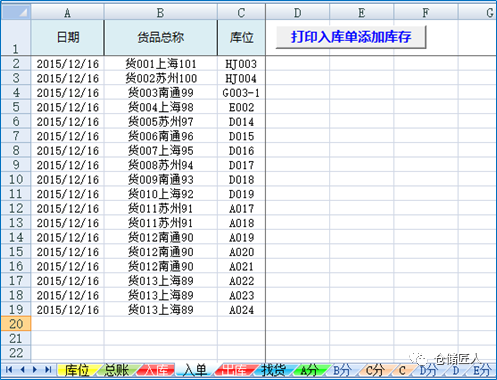The image size is (497, 380).
Task: Select the active 入单 sheet tab
Action: click(195, 370)
